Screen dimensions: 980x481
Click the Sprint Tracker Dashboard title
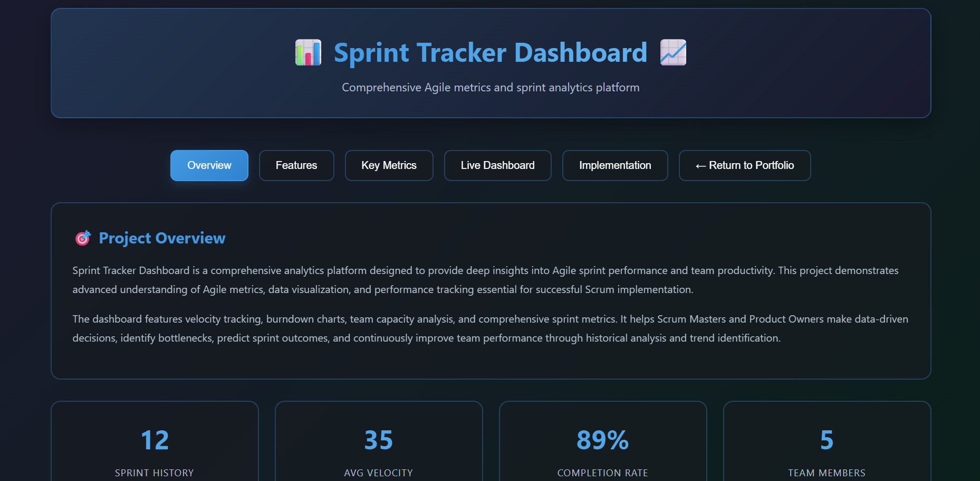(490, 52)
